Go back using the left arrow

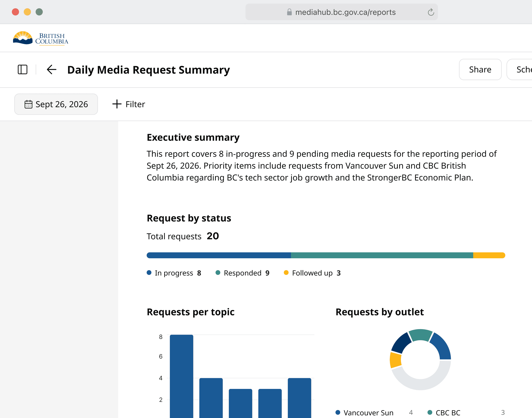(x=52, y=69)
